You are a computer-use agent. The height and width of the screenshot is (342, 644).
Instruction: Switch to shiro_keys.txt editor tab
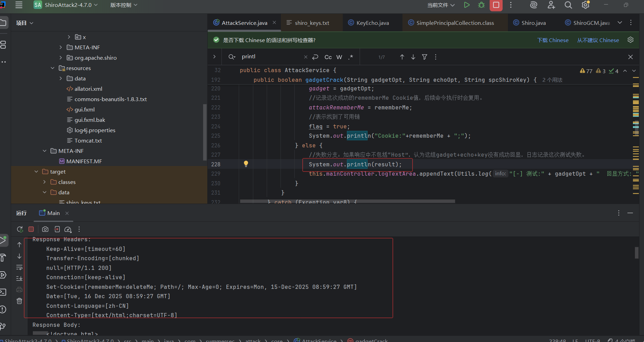[x=312, y=23]
